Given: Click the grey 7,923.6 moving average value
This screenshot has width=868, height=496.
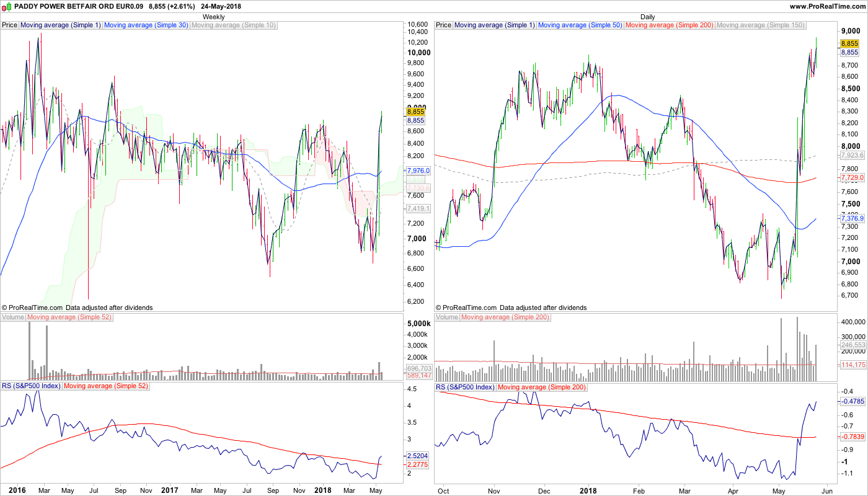Looking at the screenshot, I should [x=852, y=155].
